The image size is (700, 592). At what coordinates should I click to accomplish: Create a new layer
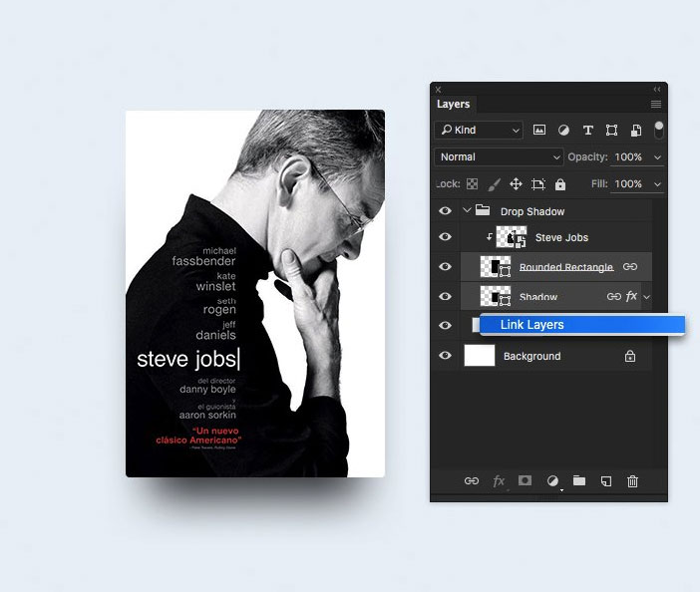click(x=606, y=481)
